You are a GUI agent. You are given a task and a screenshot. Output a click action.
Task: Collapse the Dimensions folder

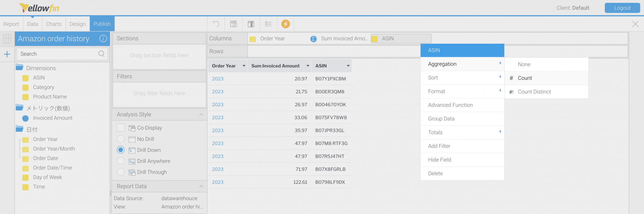[19, 67]
